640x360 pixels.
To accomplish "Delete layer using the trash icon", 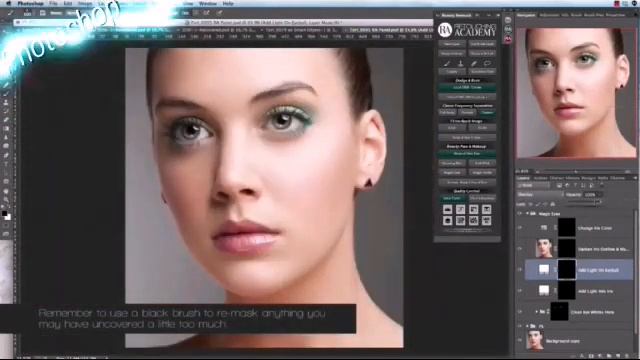I will point(626,356).
